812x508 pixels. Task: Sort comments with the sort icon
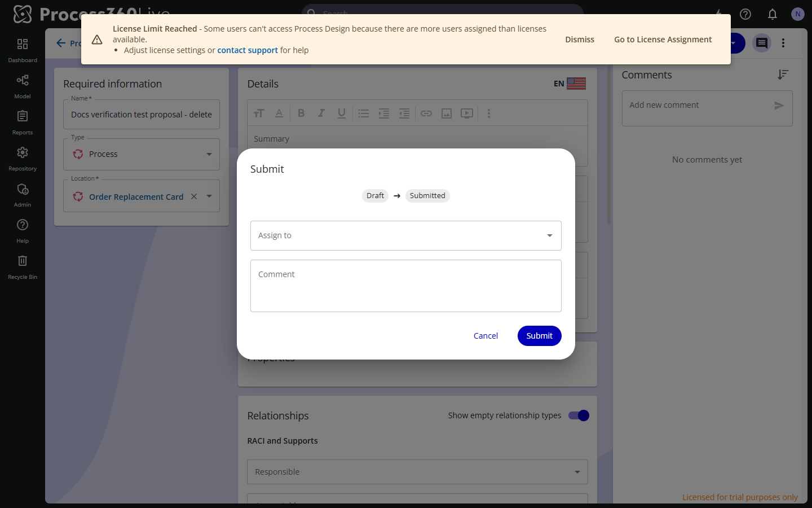783,75
